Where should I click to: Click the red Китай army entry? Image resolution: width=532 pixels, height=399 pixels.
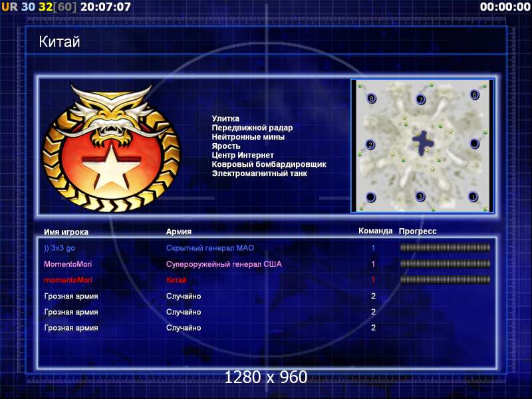pyautogui.click(x=176, y=280)
